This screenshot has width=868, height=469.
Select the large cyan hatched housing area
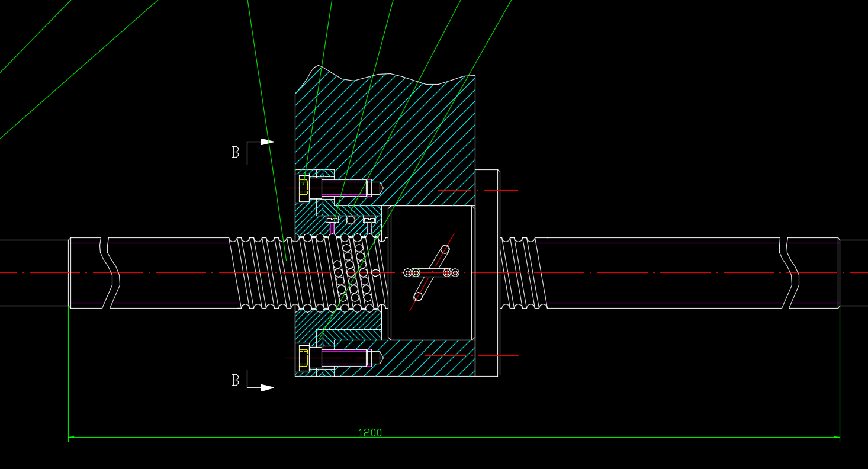414,136
